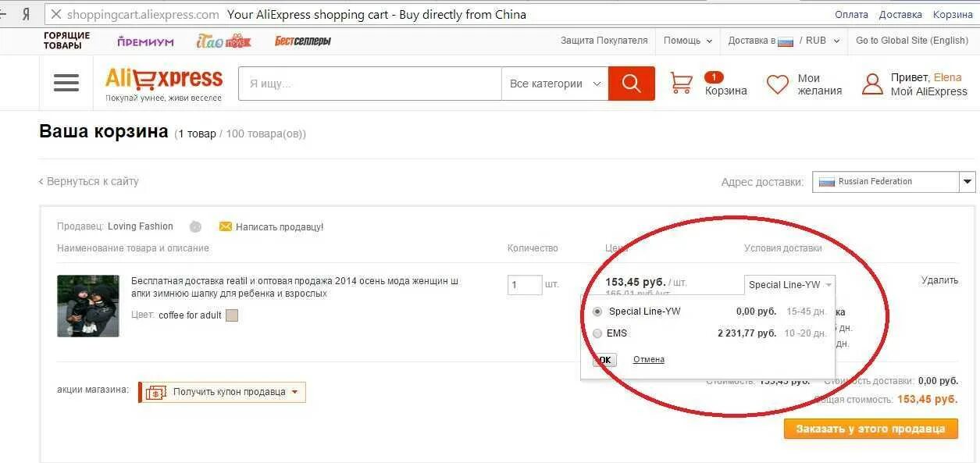Expand the Получить купон продавца dropdown

[x=295, y=392]
